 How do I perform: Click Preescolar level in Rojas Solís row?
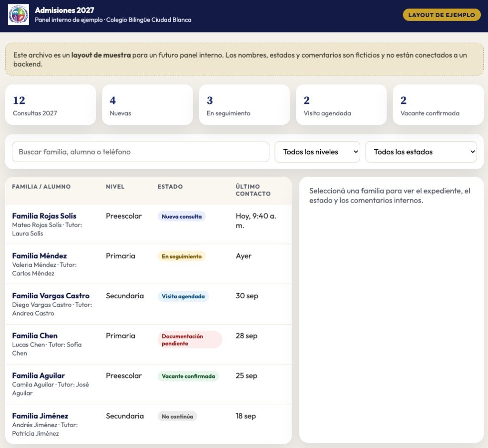[x=123, y=216]
